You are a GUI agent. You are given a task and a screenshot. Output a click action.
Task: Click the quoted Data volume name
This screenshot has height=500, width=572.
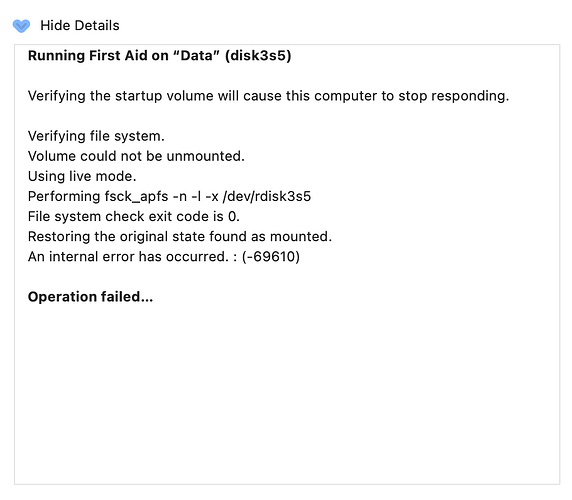197,55
